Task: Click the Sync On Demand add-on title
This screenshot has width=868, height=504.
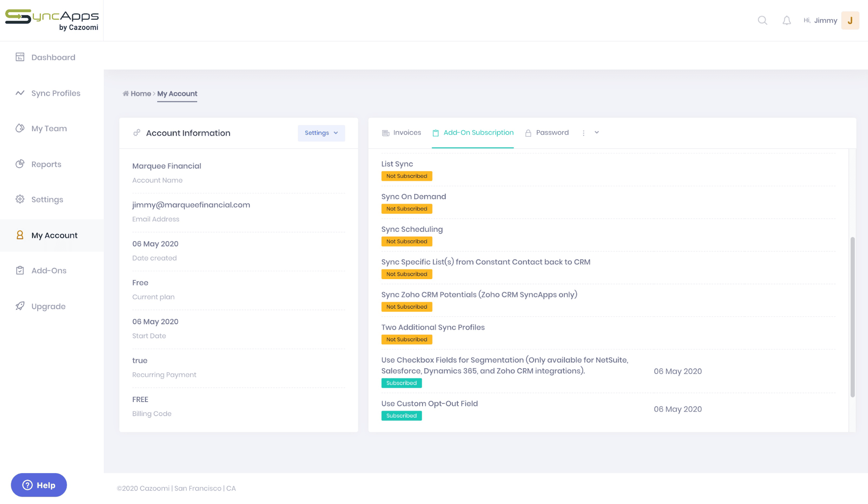Action: tap(413, 196)
